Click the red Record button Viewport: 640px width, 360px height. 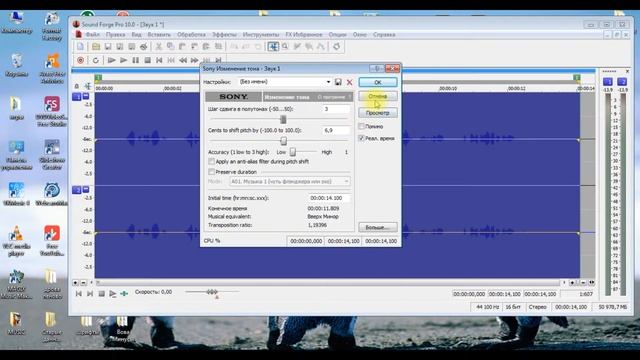pyautogui.click(x=80, y=60)
